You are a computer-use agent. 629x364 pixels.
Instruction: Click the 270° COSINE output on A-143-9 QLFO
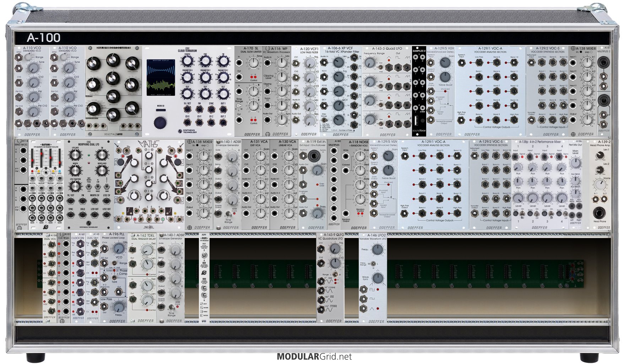pyautogui.click(x=321, y=309)
